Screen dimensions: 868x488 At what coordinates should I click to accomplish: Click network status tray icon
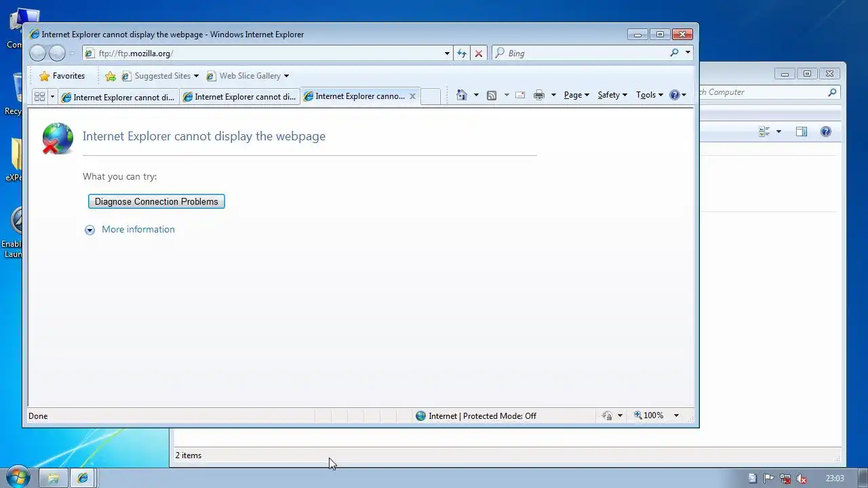(785, 479)
